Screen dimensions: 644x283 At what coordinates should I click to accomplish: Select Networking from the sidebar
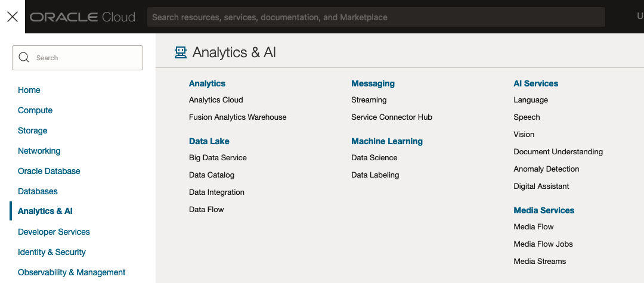39,151
